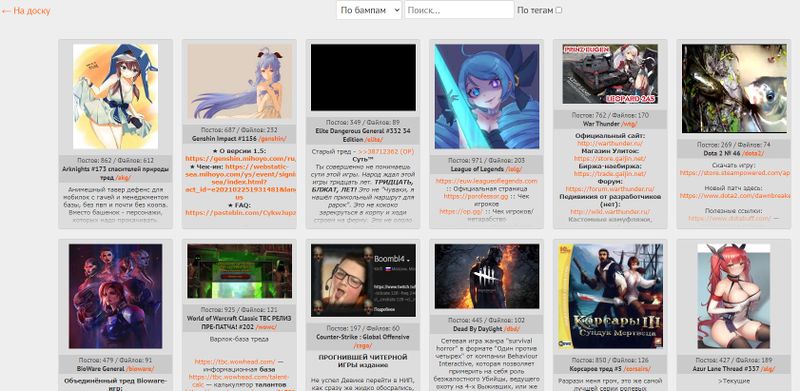Open the pastebin.com FAQ link
Viewport: 800px width, 391px height.
[x=240, y=213]
